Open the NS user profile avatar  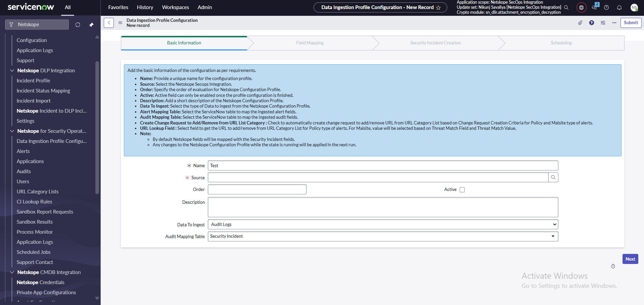(x=634, y=7)
